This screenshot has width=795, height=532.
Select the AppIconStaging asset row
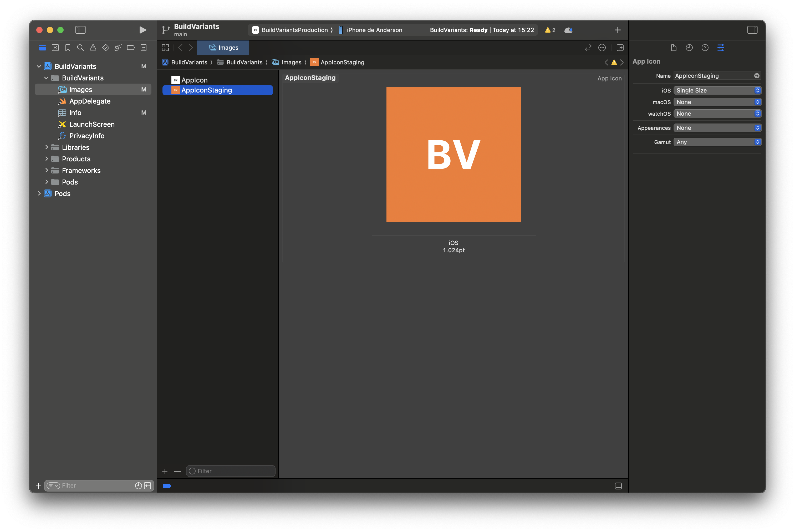click(x=217, y=90)
